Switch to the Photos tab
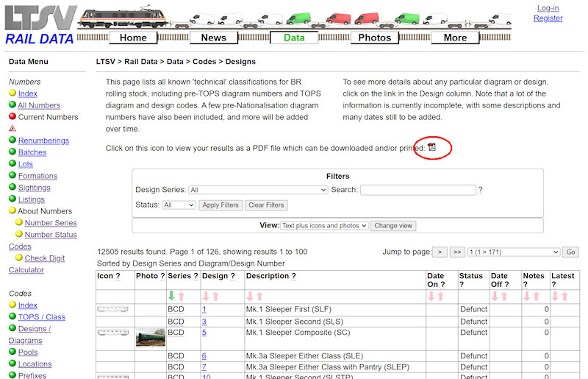Viewport: 588px width, 379px height. coord(375,38)
